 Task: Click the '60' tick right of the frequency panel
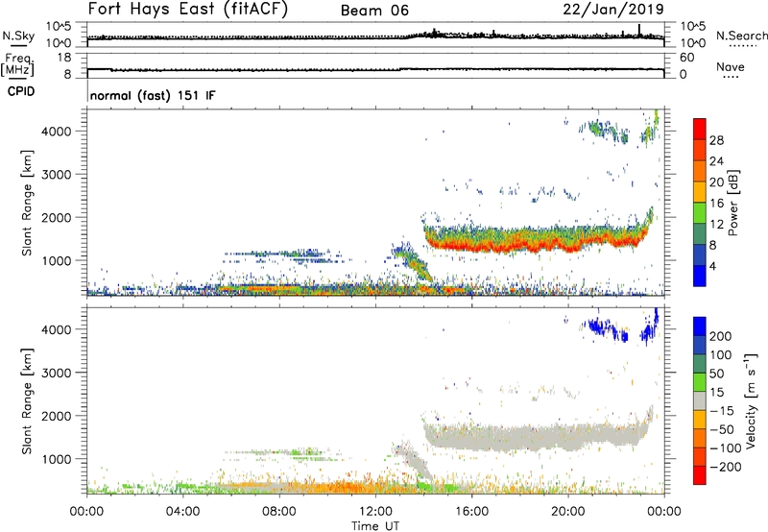point(686,58)
